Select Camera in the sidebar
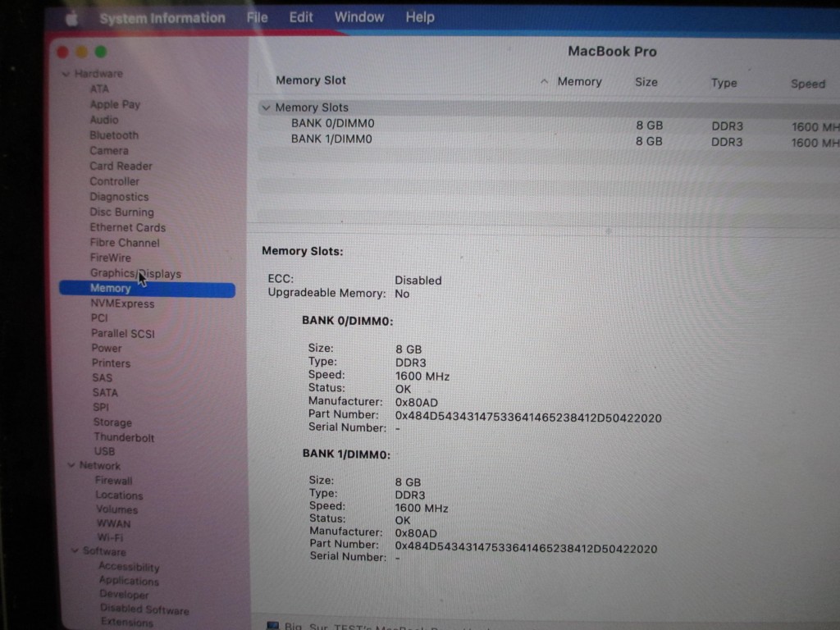This screenshot has width=840, height=630. (109, 151)
